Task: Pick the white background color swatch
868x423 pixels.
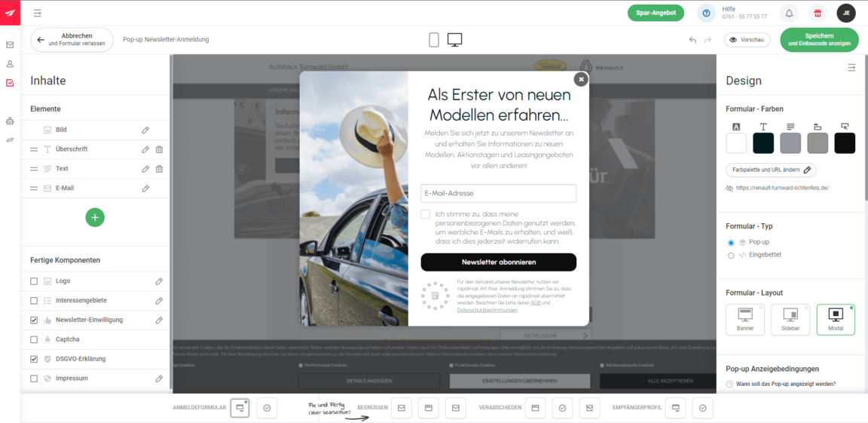Action: (x=736, y=143)
